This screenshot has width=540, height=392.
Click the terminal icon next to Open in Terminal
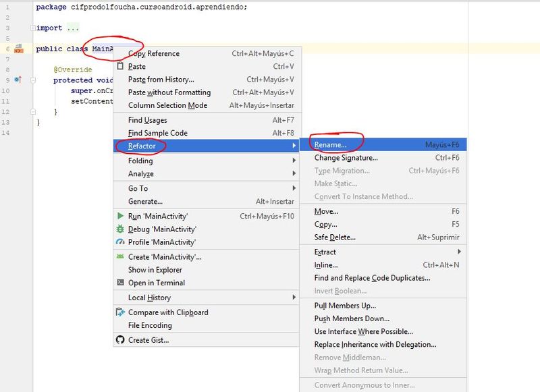point(120,283)
